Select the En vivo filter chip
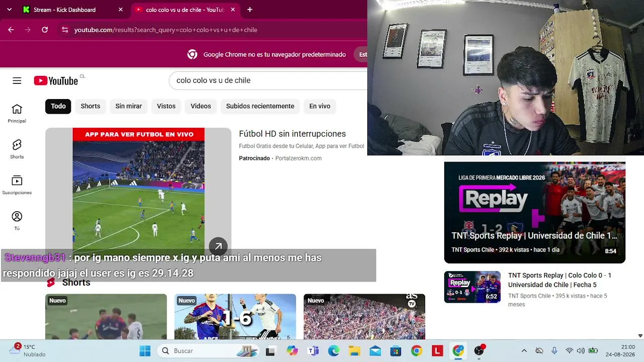 pos(320,106)
